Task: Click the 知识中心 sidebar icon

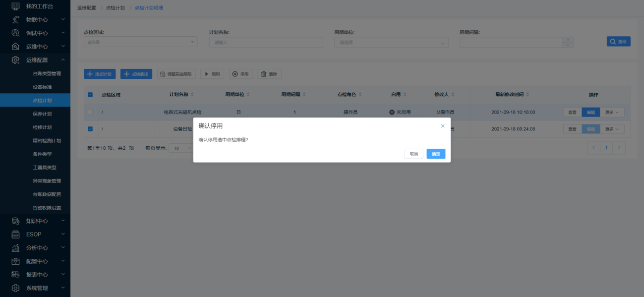Action: click(16, 221)
